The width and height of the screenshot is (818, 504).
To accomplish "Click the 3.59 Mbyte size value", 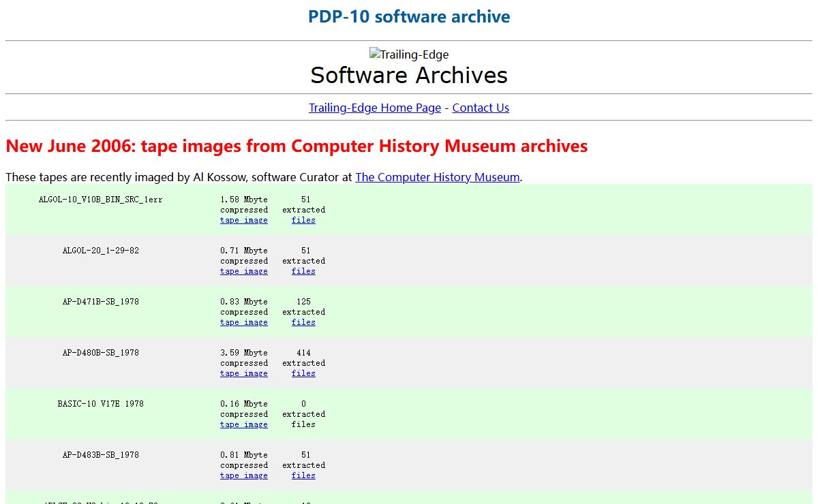I will click(244, 353).
